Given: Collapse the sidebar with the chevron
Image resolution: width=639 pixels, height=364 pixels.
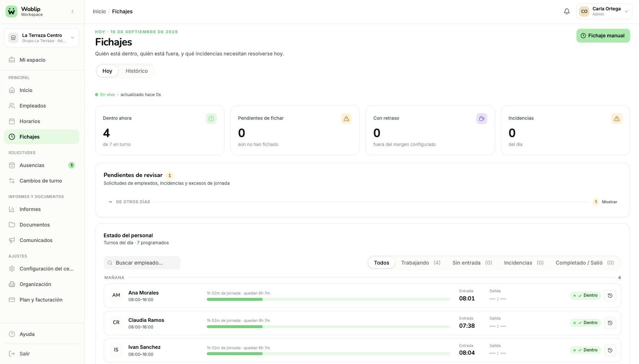Looking at the screenshot, I should (73, 11).
